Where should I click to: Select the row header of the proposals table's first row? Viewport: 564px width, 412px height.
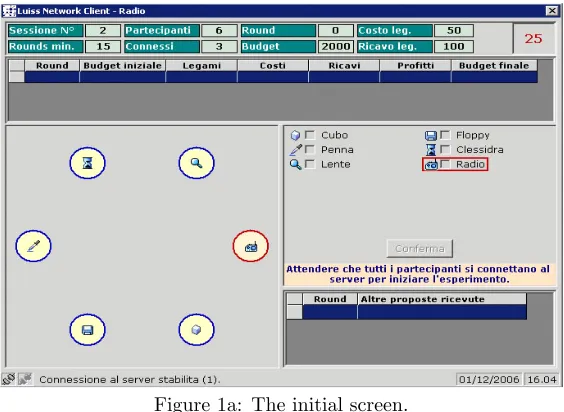pyautogui.click(x=295, y=312)
